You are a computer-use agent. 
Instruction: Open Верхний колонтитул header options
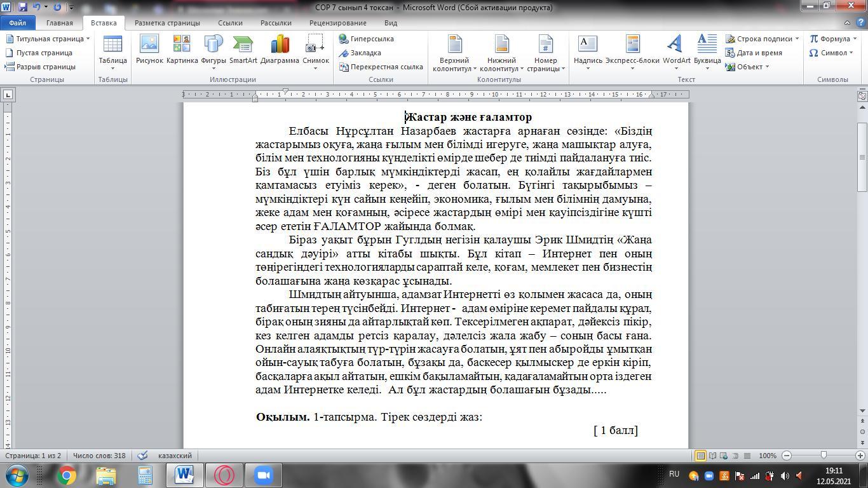(454, 53)
